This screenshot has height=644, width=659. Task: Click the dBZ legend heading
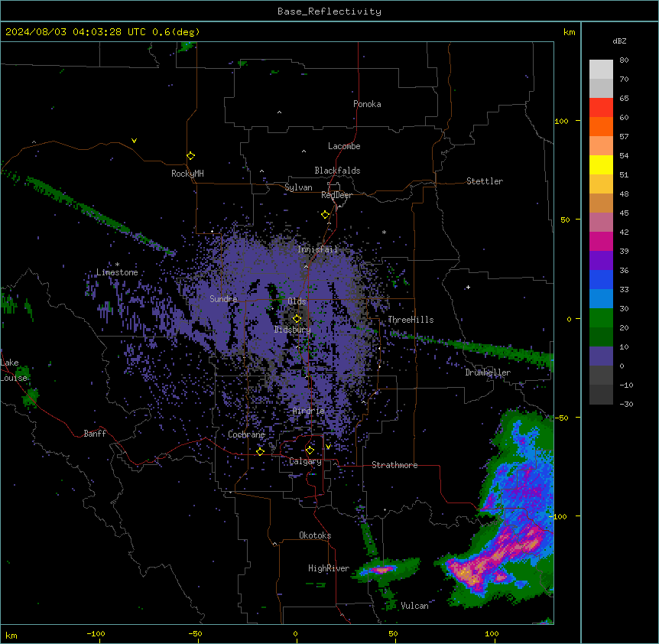coord(619,41)
